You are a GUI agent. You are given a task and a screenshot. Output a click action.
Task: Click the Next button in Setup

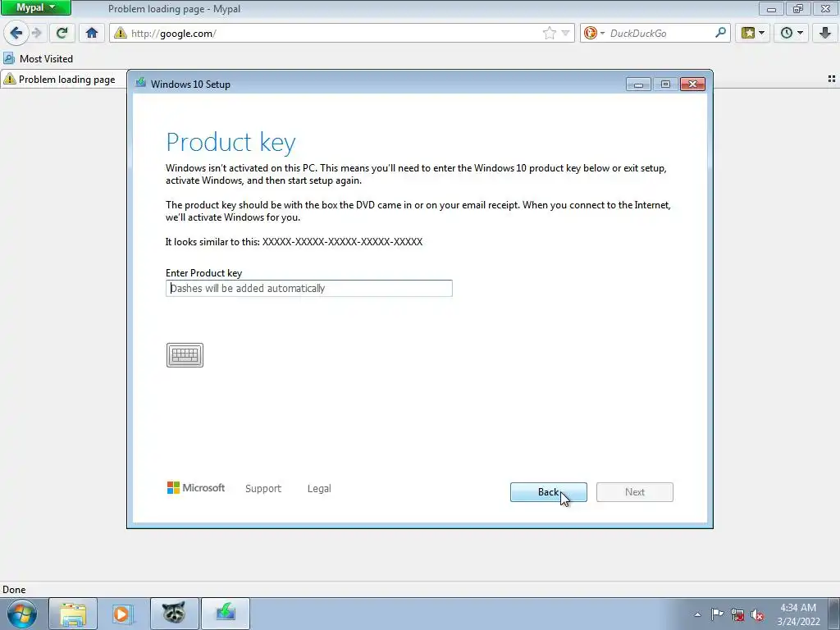635,492
